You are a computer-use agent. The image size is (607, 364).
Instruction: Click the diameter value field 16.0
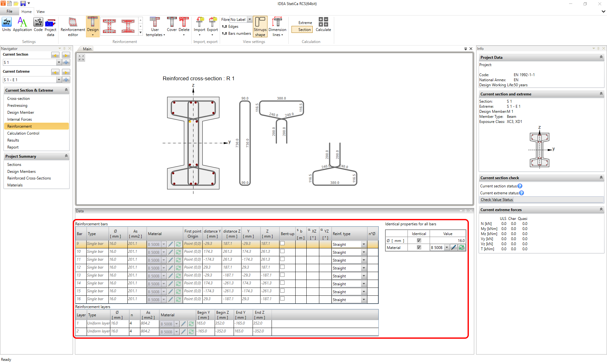447,240
